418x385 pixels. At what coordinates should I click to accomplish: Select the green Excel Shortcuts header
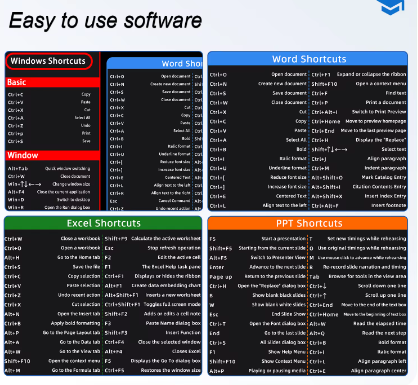(103, 223)
